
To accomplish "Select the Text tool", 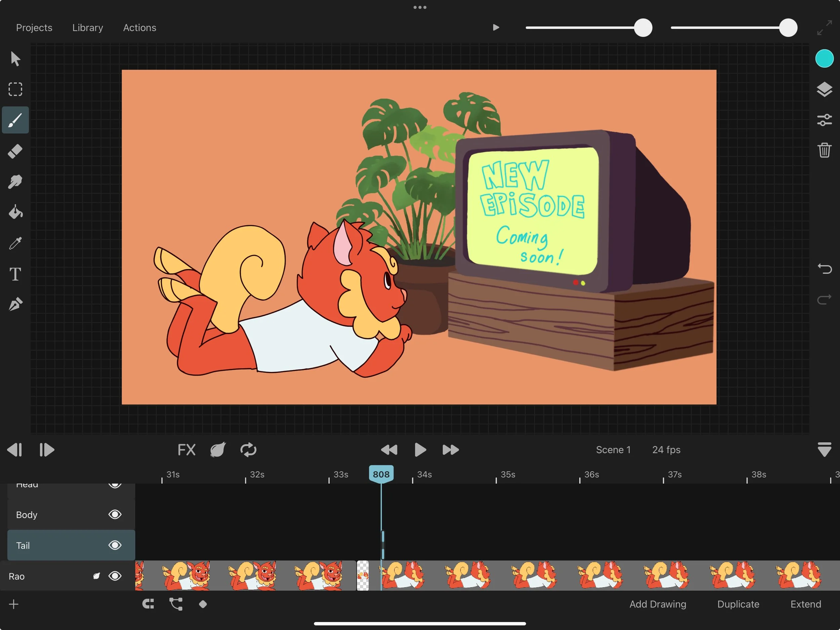I will click(x=15, y=274).
